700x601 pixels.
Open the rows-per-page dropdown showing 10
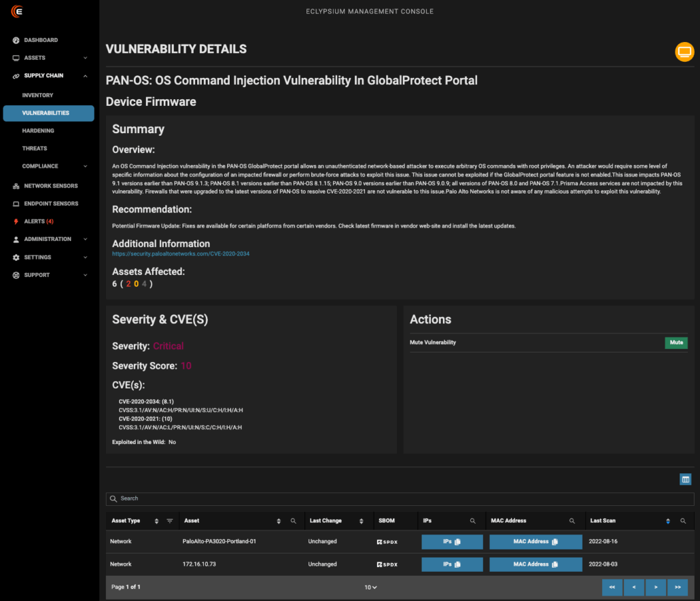370,587
